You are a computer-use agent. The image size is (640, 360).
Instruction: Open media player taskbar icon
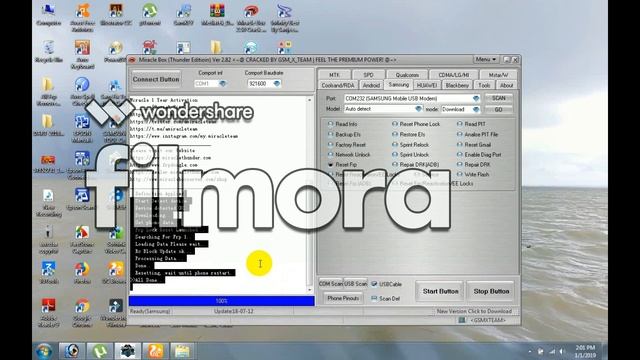71,351
